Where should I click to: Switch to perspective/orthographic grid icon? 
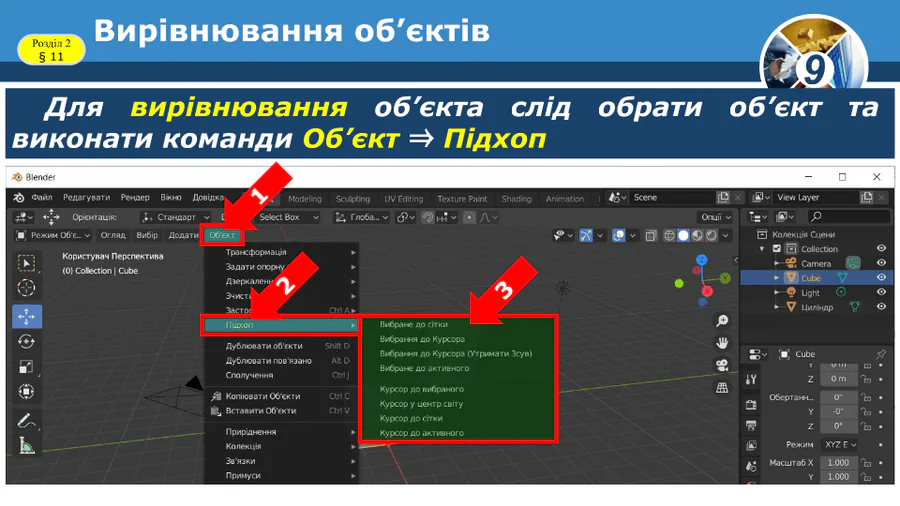coord(722,390)
